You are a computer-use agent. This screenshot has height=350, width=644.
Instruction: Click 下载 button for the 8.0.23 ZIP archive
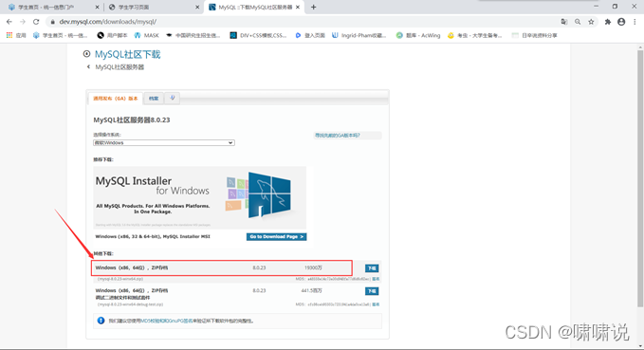(x=372, y=268)
